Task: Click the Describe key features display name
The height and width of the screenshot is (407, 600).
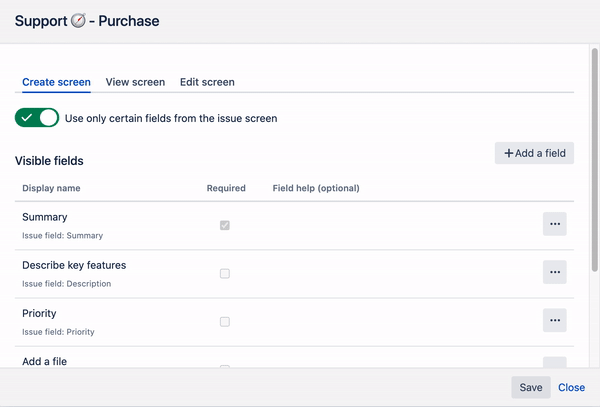Action: [74, 265]
